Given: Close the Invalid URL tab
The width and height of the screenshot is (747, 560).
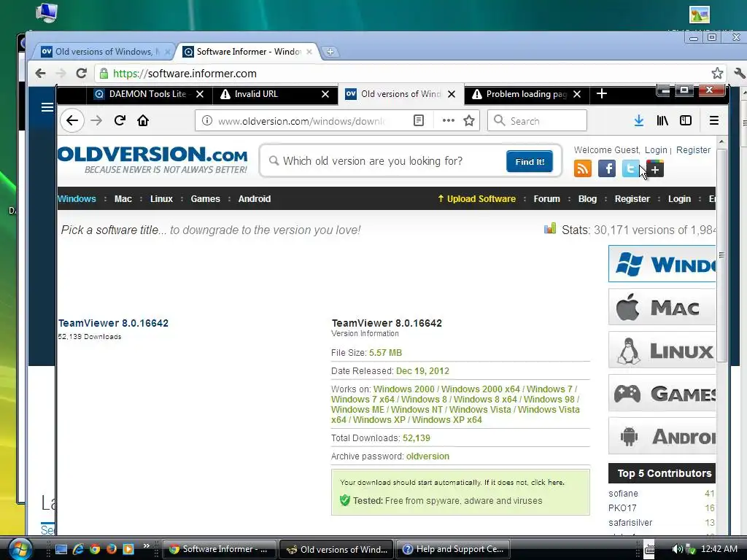Looking at the screenshot, I should coord(325,94).
